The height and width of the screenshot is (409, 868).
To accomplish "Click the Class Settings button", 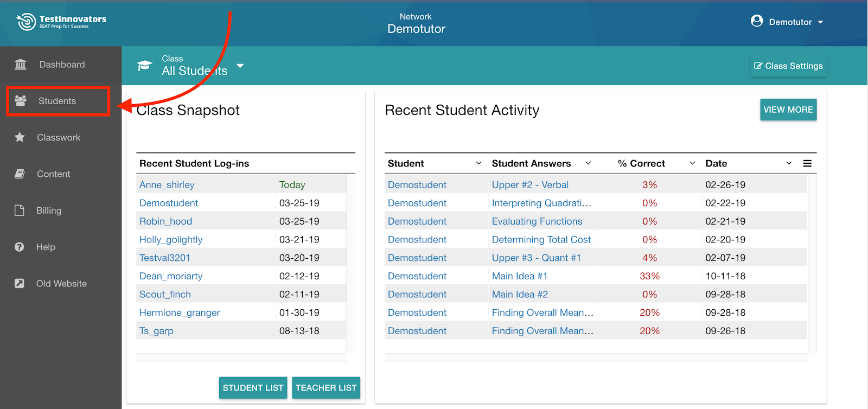I will 788,66.
